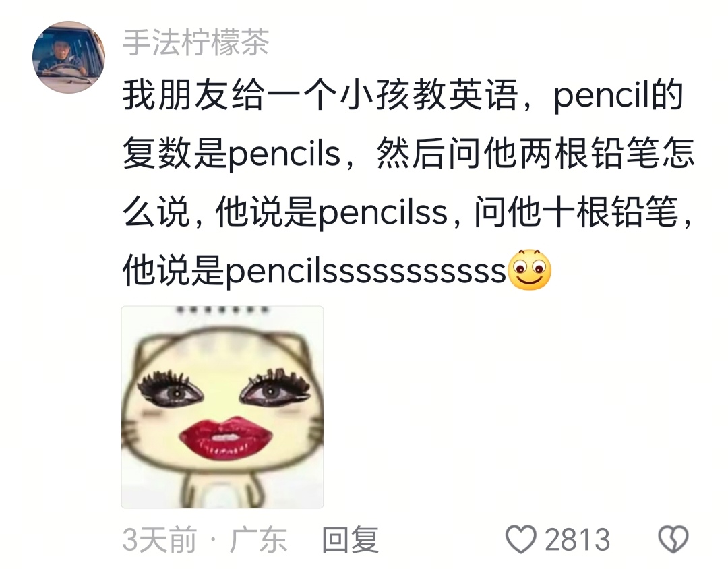Click the text pencil的 on first line
728x569 pixels.
[x=618, y=96]
